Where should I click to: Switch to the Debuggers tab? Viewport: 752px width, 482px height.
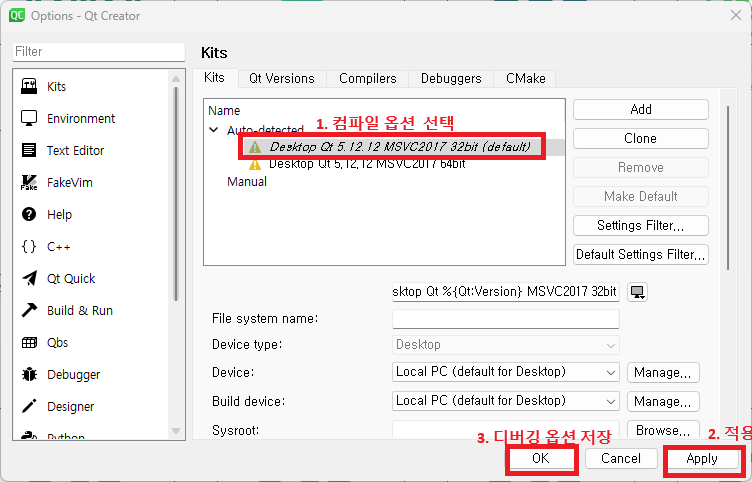tap(451, 79)
